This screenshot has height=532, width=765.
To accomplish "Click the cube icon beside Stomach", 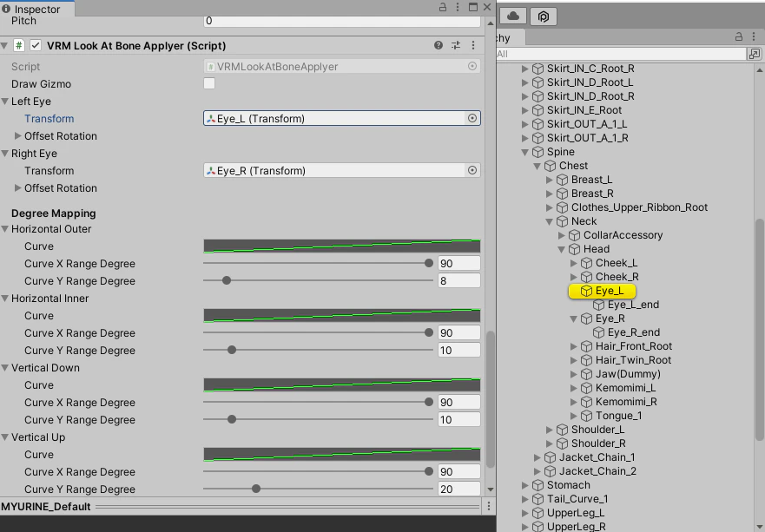I will pyautogui.click(x=537, y=485).
